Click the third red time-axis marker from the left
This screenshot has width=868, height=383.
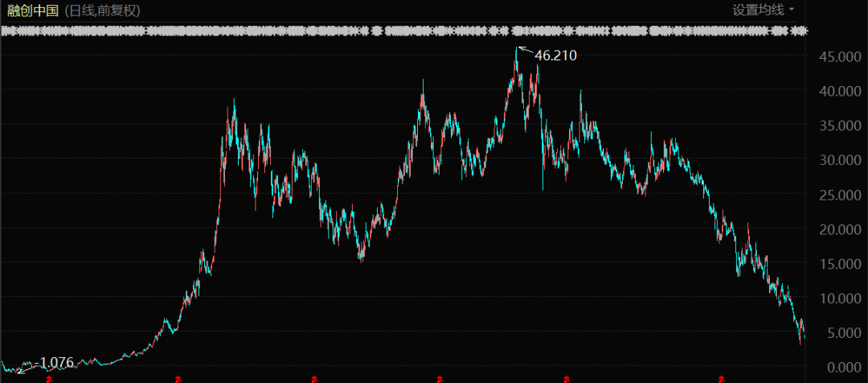point(313,377)
